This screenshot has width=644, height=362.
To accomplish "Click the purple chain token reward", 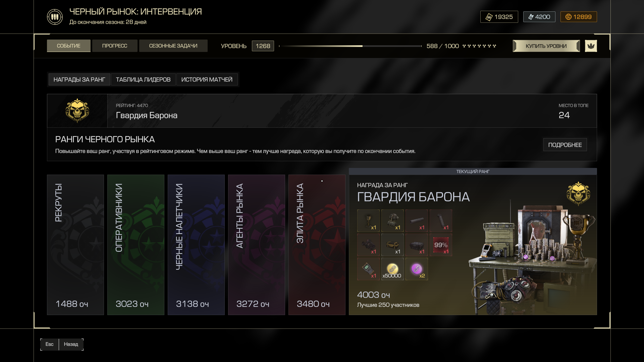I will (417, 269).
